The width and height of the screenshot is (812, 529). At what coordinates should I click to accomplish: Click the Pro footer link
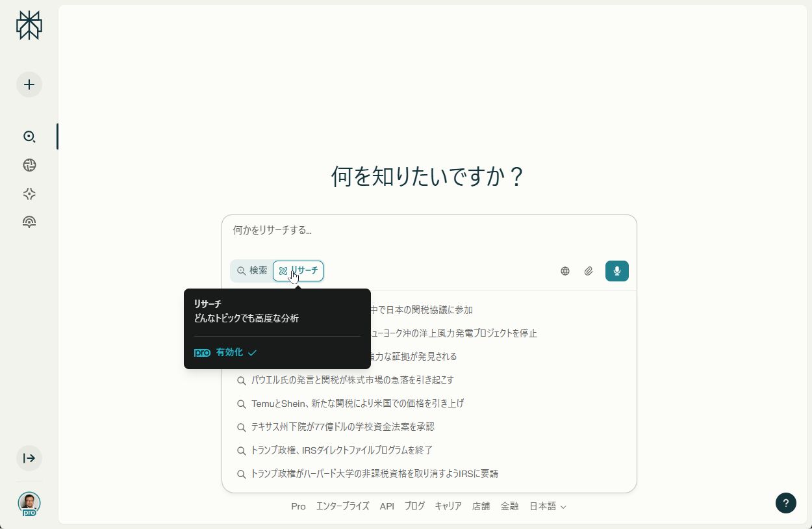(298, 506)
